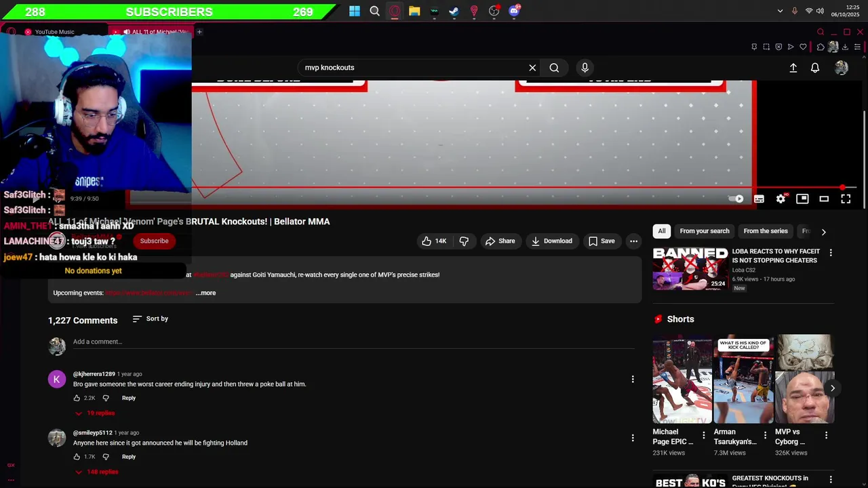The image size is (868, 488).
Task: Open Opera ad blocker shield icon
Action: (778, 47)
